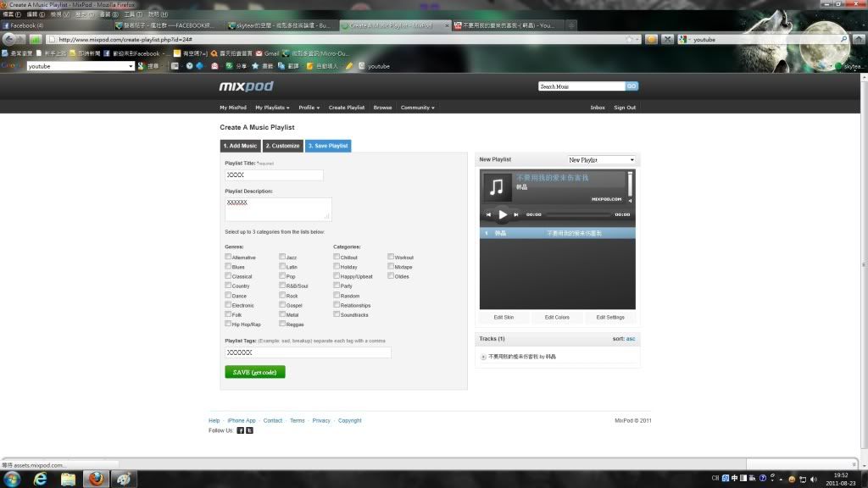Open Windows Explorer folder from taskbar
This screenshot has width=868, height=488.
68,480
